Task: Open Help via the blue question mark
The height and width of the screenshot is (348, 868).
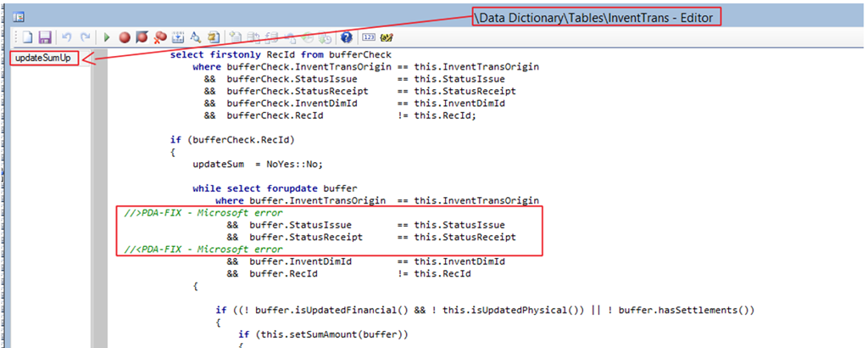Action: click(x=346, y=37)
